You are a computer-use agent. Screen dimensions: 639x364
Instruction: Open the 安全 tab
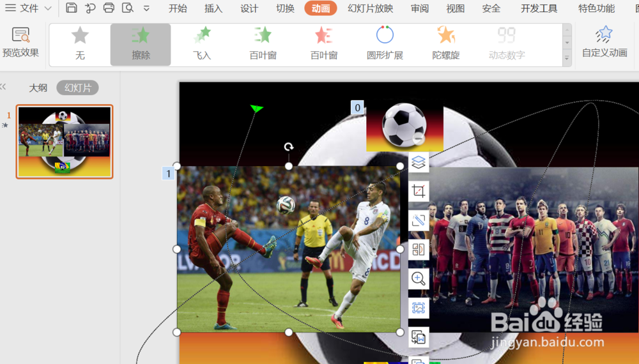pyautogui.click(x=491, y=8)
